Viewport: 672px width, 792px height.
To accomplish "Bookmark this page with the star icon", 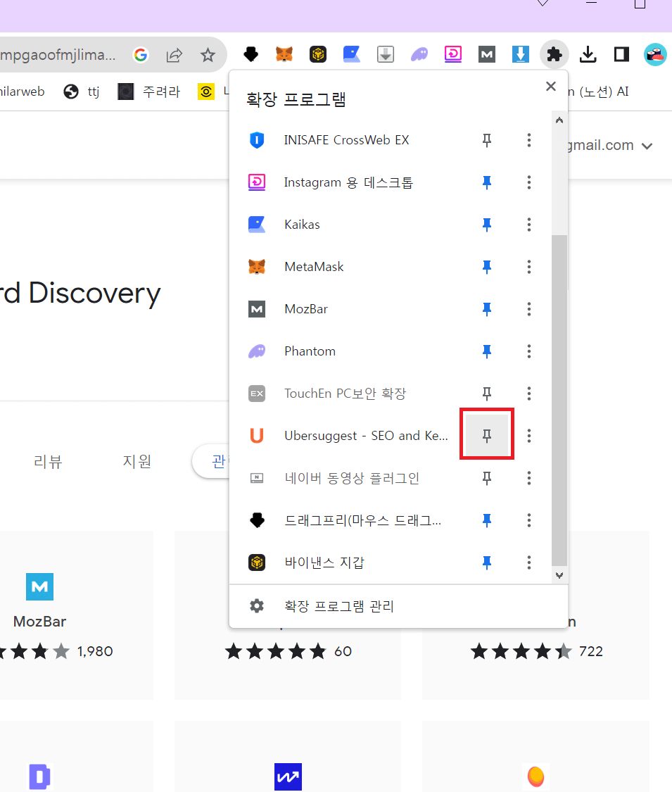I will [x=208, y=54].
